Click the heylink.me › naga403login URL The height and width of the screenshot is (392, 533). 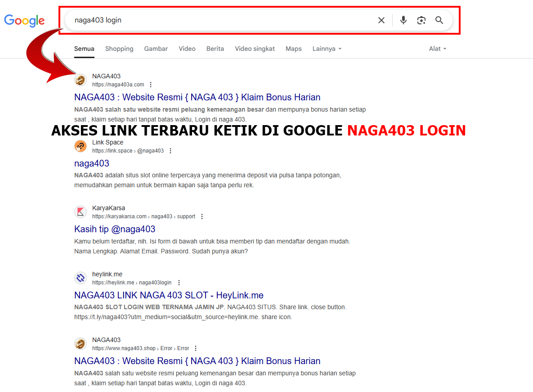131,283
